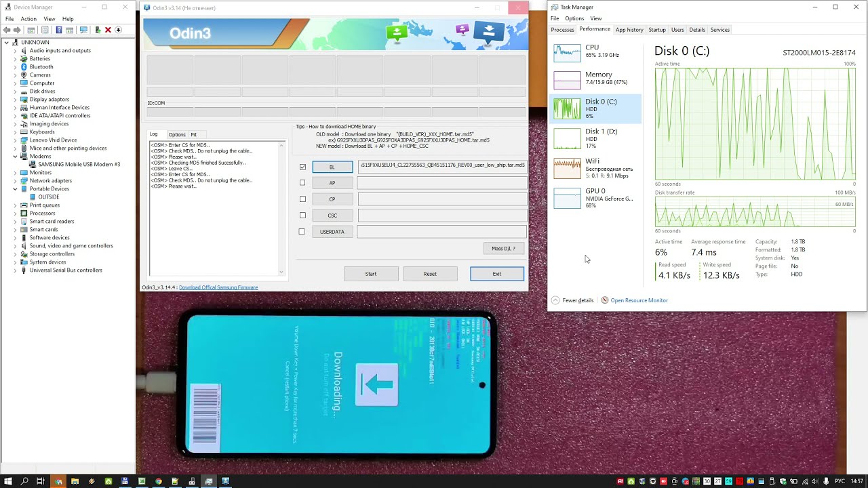Expand Universal Serial Bus controllers node

pos(15,270)
